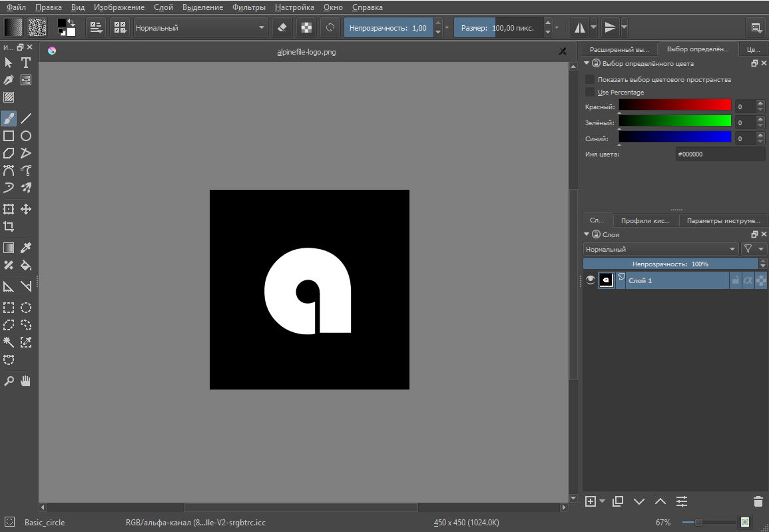
Task: Open the brush editor settings icon
Action: (x=96, y=27)
